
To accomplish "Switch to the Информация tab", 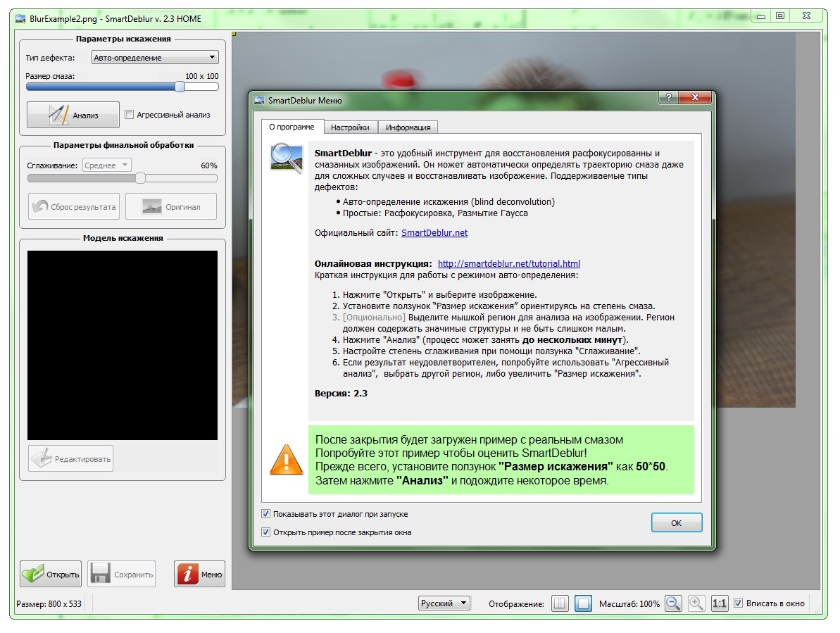I will point(408,127).
